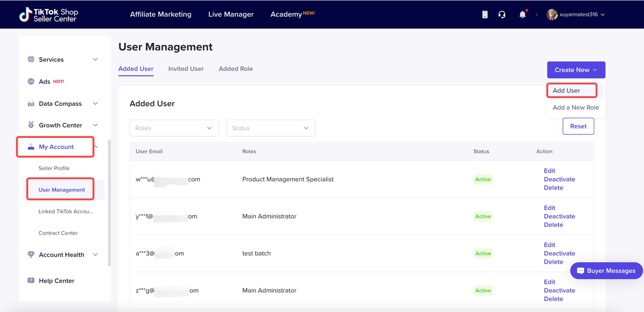The width and height of the screenshot is (644, 312).
Task: Click the user avatar picture
Action: coord(552,15)
